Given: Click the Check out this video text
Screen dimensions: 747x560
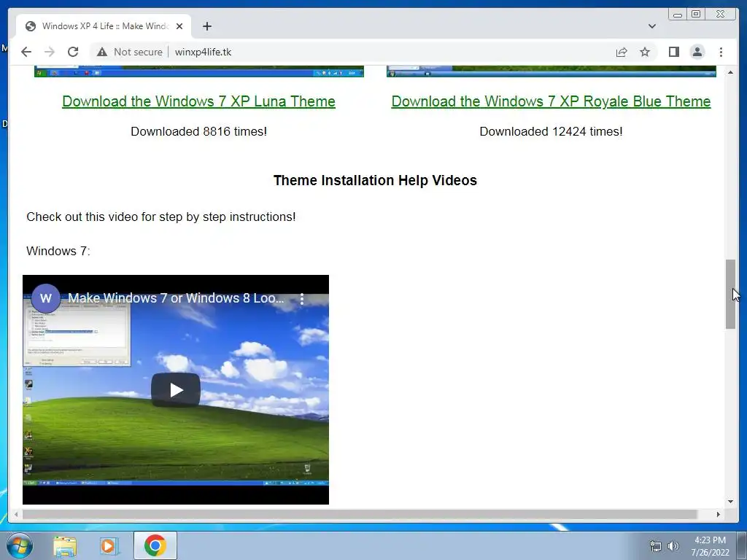Looking at the screenshot, I should (161, 217).
